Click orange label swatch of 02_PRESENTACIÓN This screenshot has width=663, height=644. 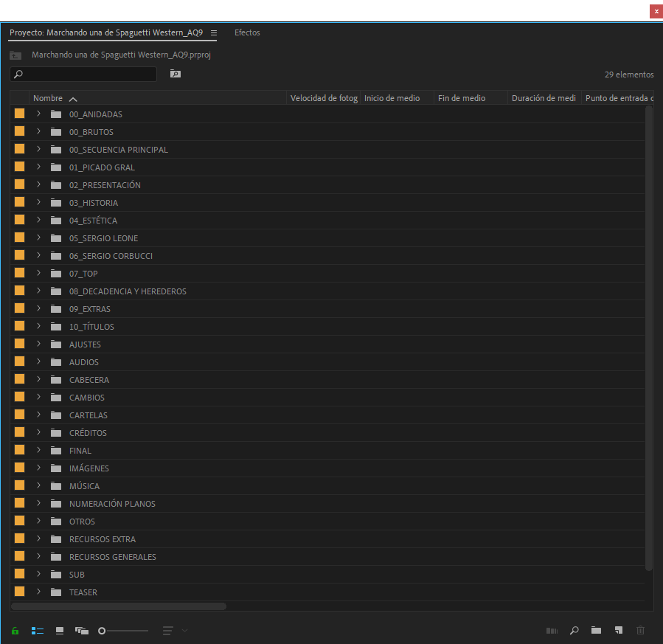click(19, 184)
